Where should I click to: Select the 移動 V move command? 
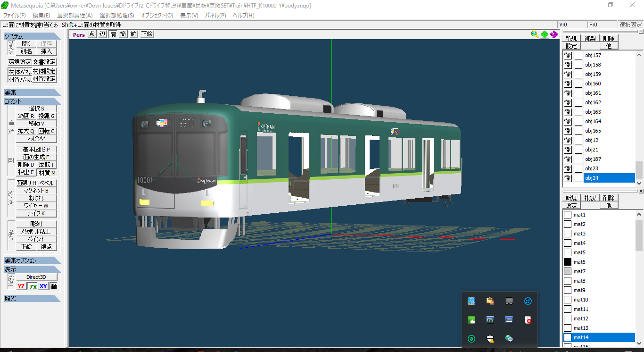pyautogui.click(x=36, y=124)
